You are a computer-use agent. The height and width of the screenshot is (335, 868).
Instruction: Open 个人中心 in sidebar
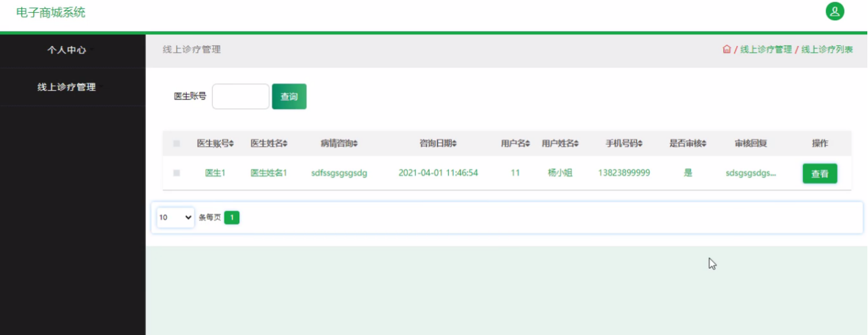[66, 50]
